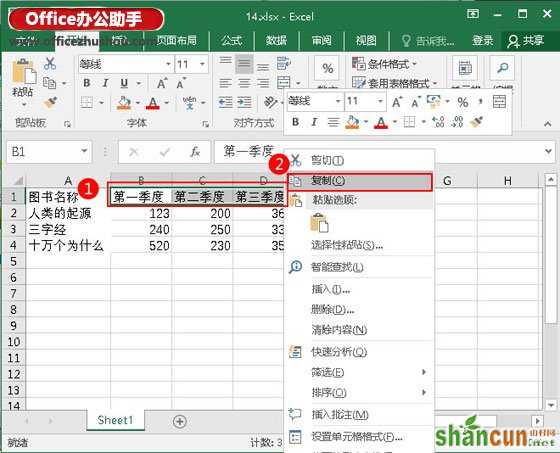Choose Smart Lookup in context menu
This screenshot has width=560, height=453.
tap(360, 267)
